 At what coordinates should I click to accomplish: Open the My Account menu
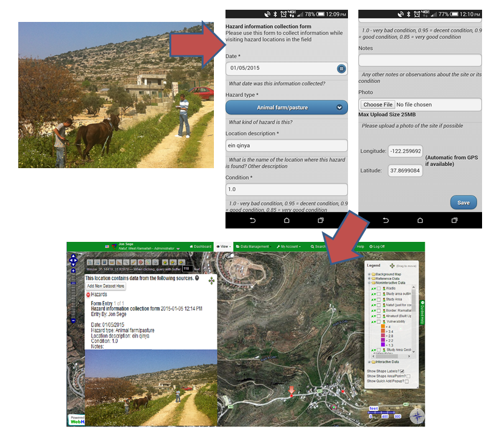click(x=289, y=246)
